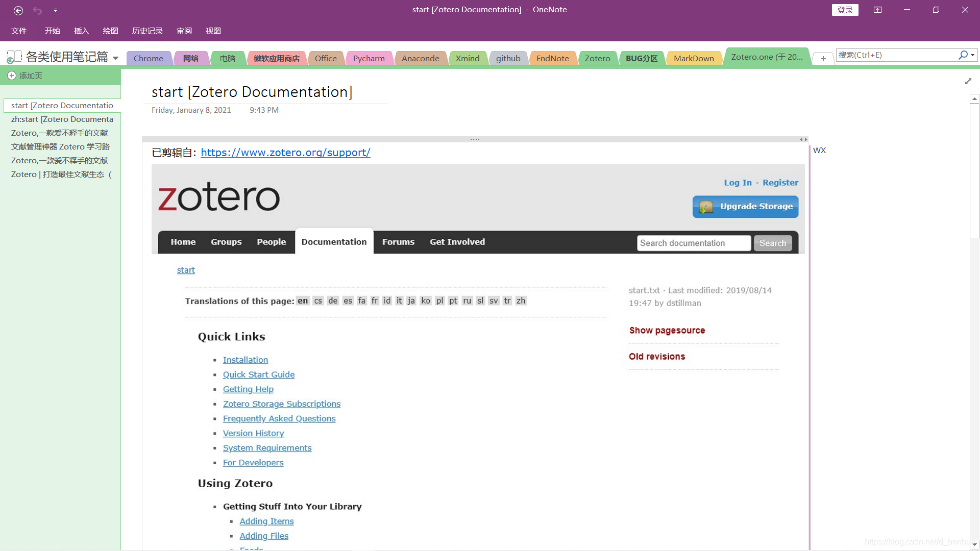Switch to the github section tab

click(x=508, y=58)
